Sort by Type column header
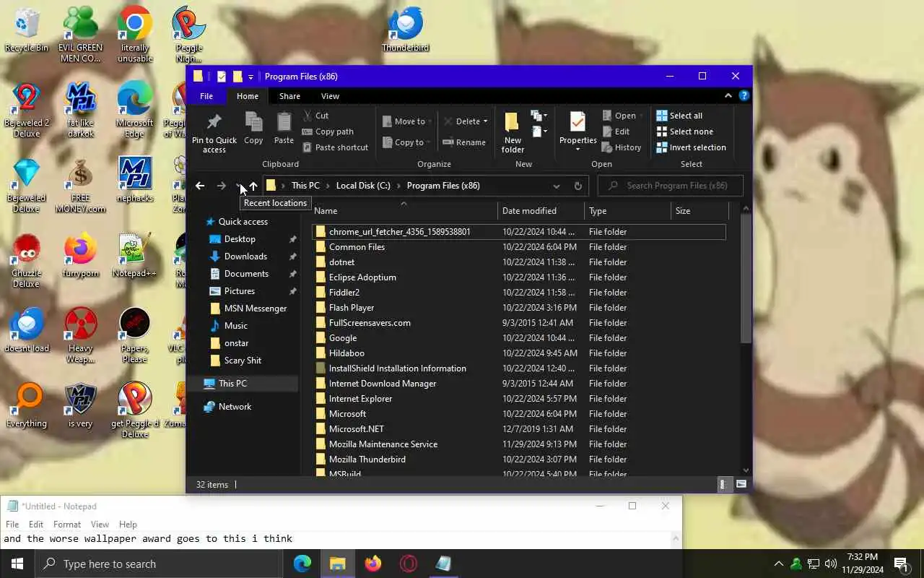 pyautogui.click(x=627, y=211)
